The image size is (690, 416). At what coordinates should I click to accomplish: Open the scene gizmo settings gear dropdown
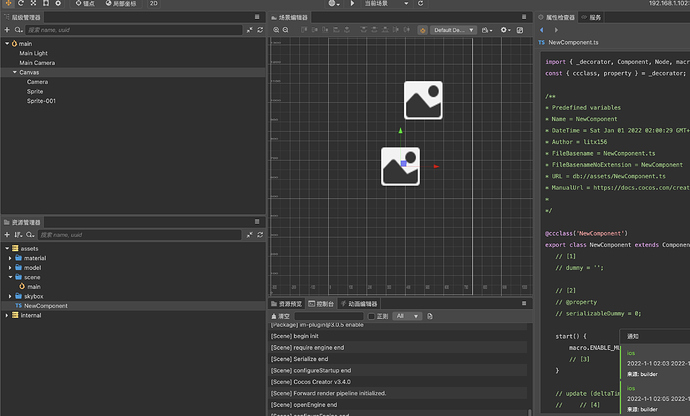click(505, 30)
